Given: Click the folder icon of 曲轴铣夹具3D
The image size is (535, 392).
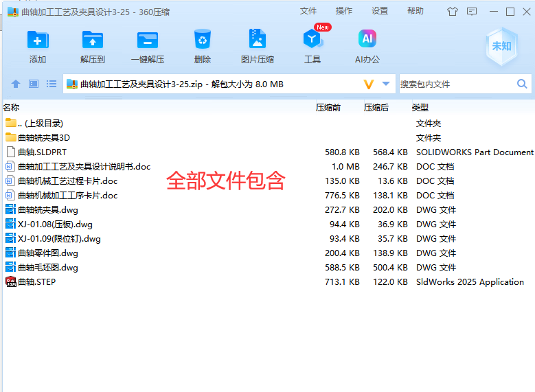Looking at the screenshot, I should 11,137.
